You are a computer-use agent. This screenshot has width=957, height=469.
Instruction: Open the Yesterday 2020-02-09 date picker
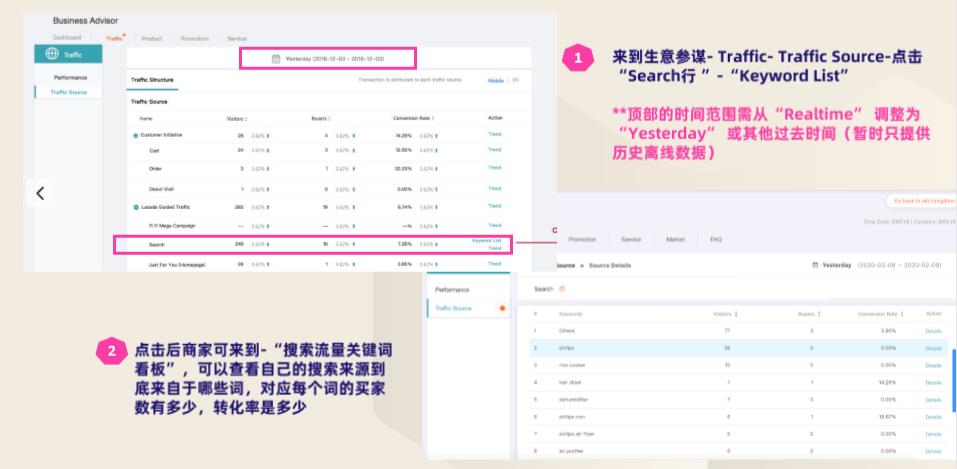[x=876, y=266]
